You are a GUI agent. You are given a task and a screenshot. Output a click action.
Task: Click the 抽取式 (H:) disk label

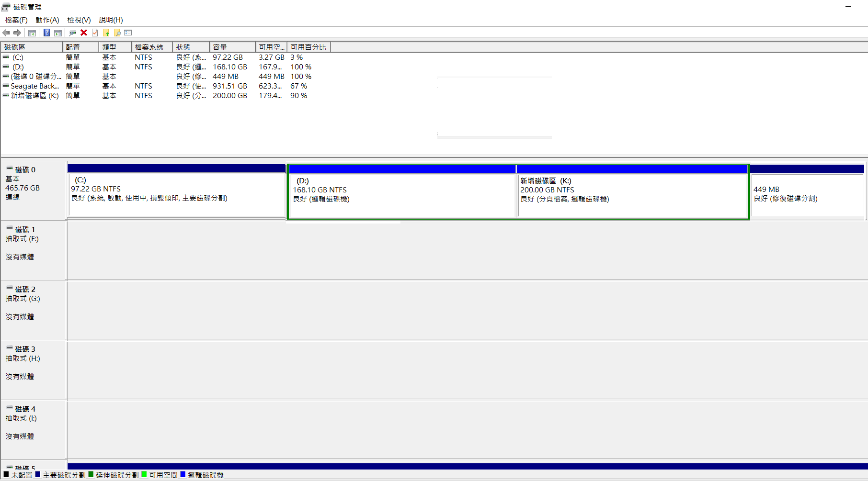[23, 358]
